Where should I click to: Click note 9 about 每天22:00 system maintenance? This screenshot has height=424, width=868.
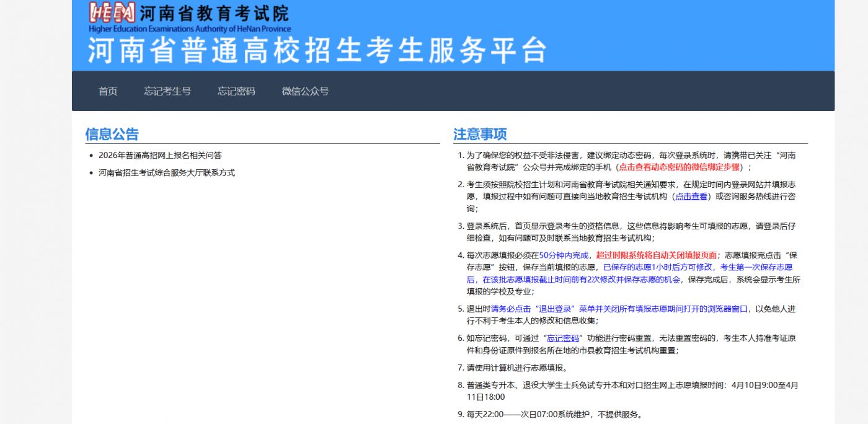[x=554, y=415]
